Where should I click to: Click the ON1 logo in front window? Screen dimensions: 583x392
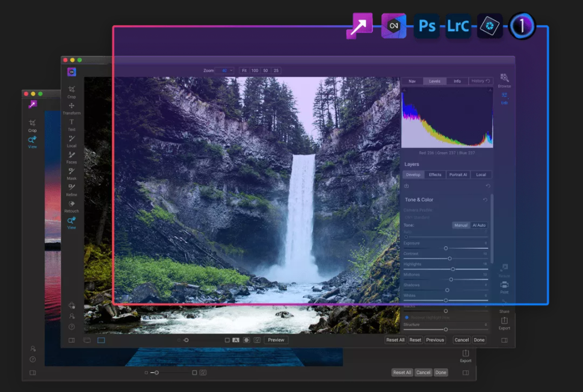click(x=72, y=72)
